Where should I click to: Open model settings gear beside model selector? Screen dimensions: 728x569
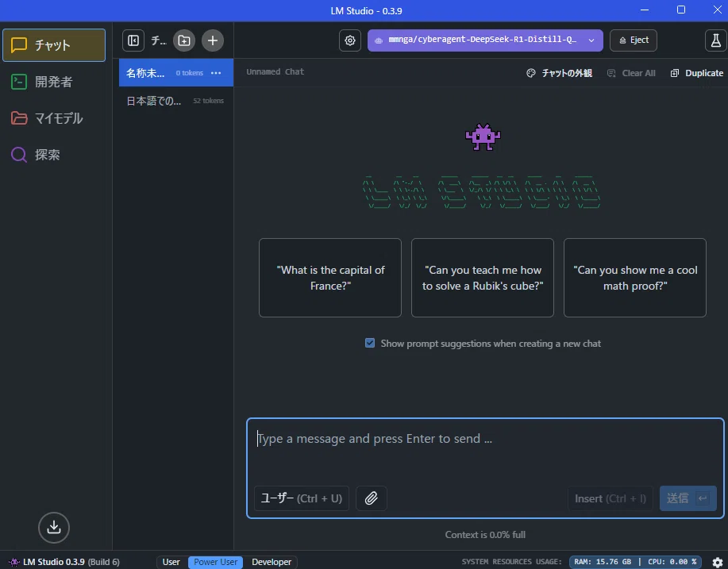coord(350,40)
